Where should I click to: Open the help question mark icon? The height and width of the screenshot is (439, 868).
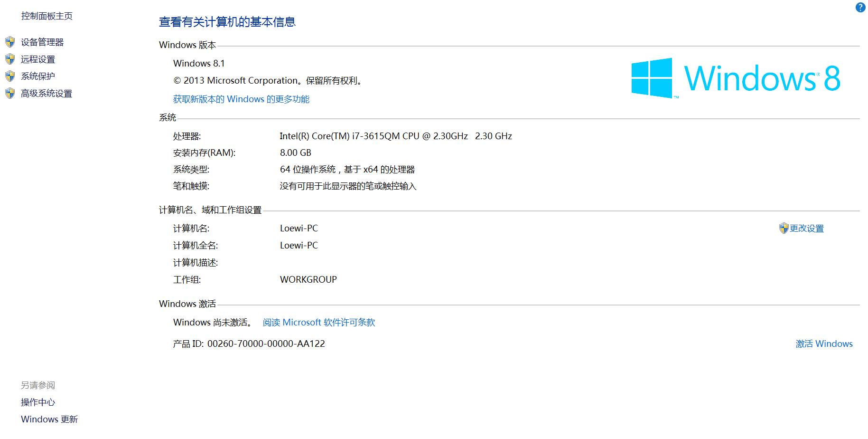click(x=860, y=7)
